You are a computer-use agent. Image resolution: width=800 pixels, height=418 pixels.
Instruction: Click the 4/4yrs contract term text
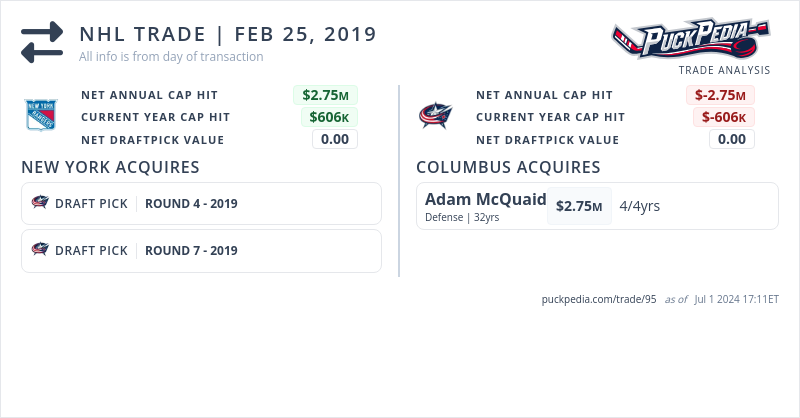(639, 206)
